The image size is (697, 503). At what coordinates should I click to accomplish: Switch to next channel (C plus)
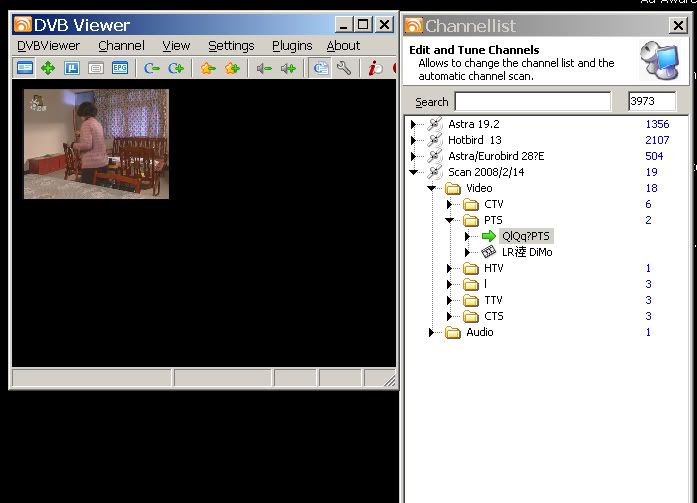click(x=176, y=68)
